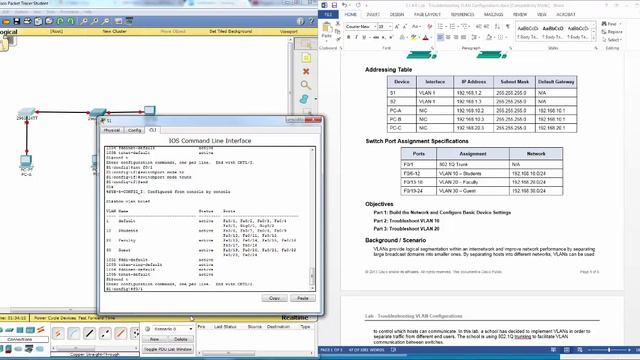Choose Copper Straight-Through cable icon
The height and width of the screenshot is (360, 640).
(89, 333)
